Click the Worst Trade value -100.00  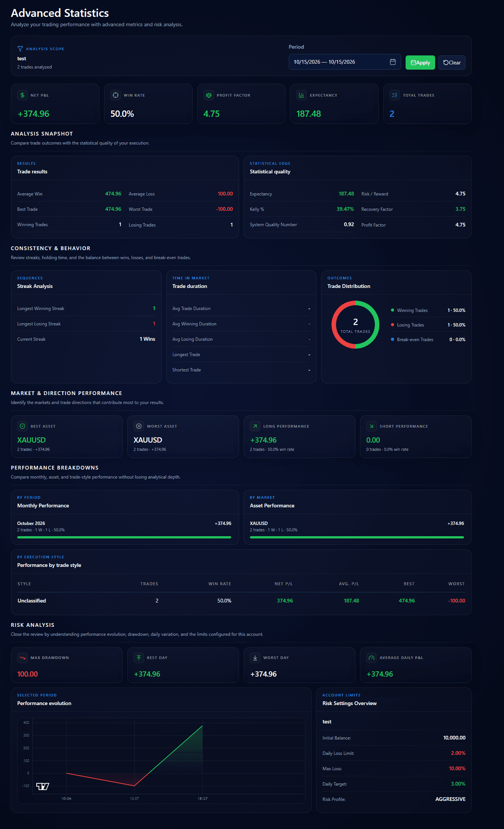224,209
